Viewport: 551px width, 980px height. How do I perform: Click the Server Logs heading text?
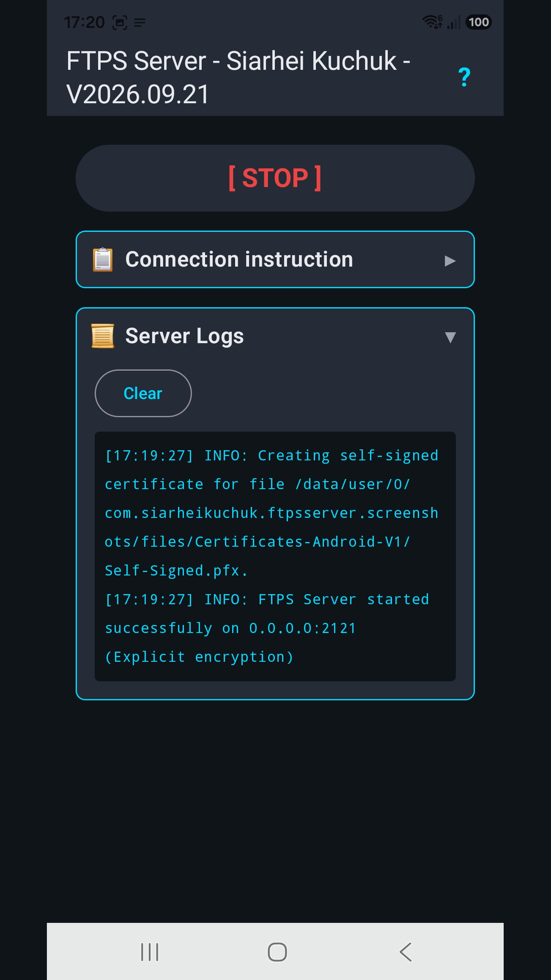click(x=185, y=336)
